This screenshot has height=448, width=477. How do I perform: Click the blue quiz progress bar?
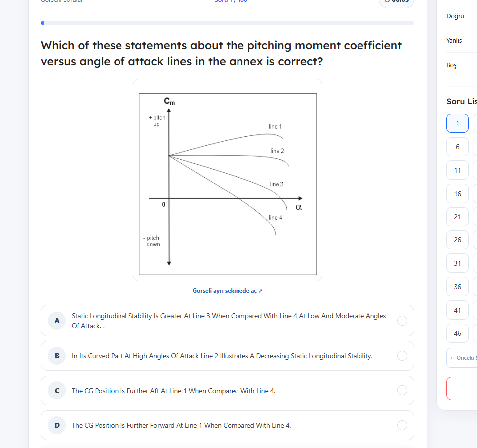coord(227,23)
